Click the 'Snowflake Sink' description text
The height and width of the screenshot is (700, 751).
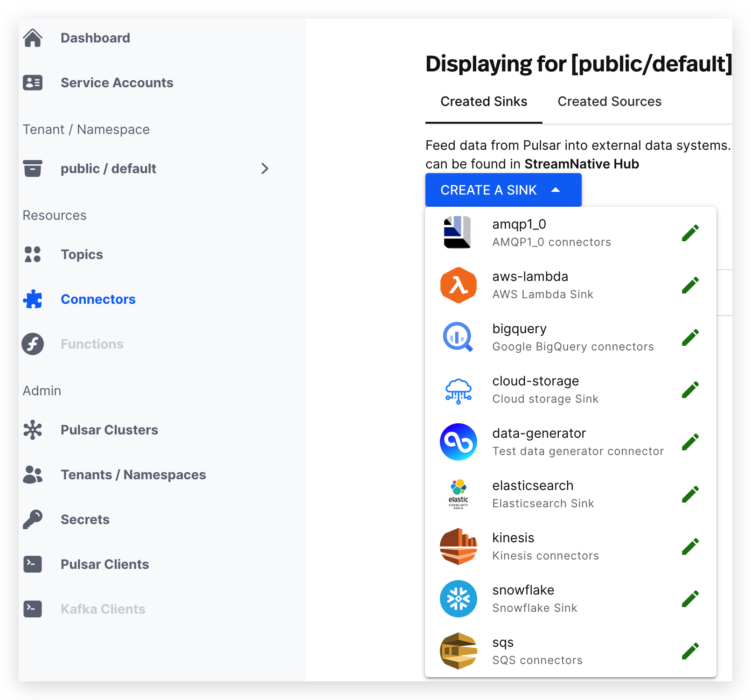point(535,608)
